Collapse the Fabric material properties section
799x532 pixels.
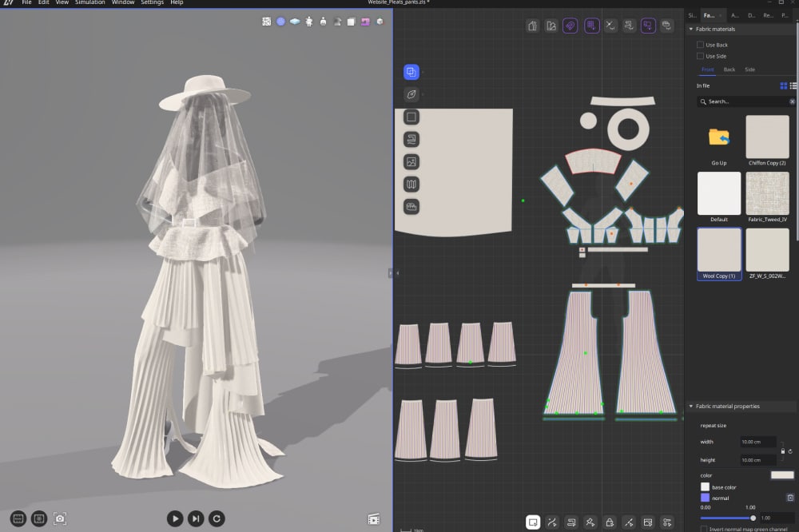click(x=691, y=406)
